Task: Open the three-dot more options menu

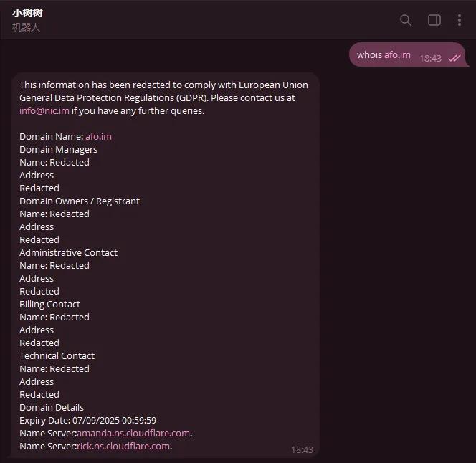Action: click(460, 20)
